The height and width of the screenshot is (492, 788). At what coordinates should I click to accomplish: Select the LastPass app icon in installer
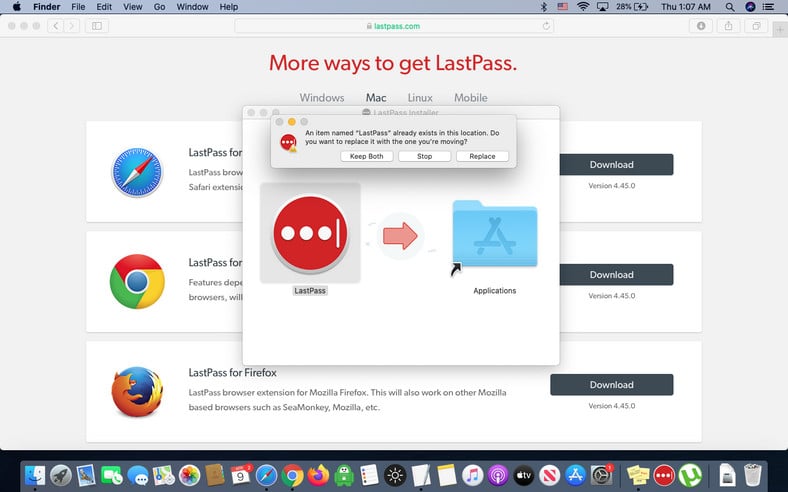310,233
